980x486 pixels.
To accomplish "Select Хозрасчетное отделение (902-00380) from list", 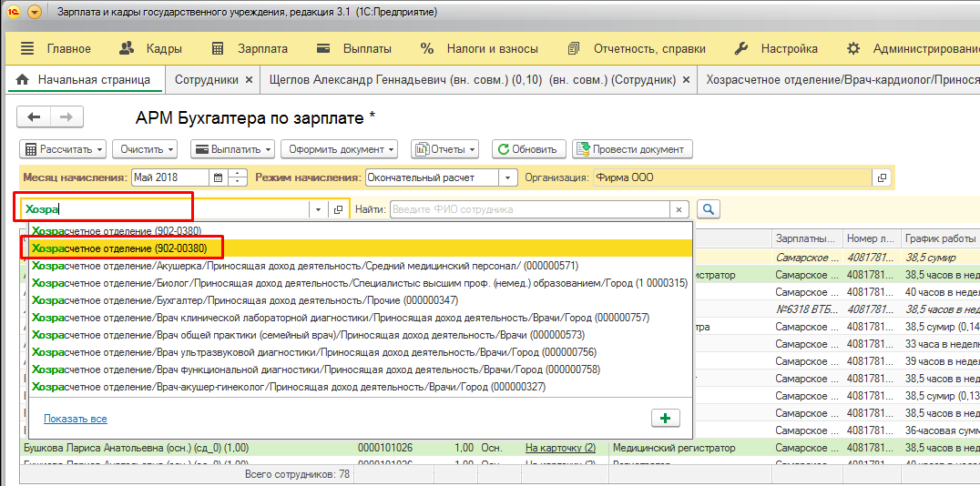I will (119, 248).
